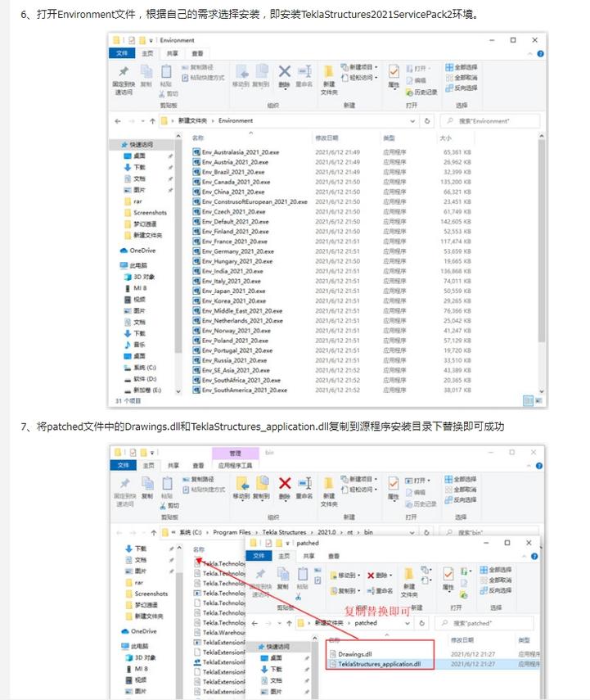The width and height of the screenshot is (590, 700).
Task: Click the refresh button in Environment address bar
Action: click(x=426, y=121)
